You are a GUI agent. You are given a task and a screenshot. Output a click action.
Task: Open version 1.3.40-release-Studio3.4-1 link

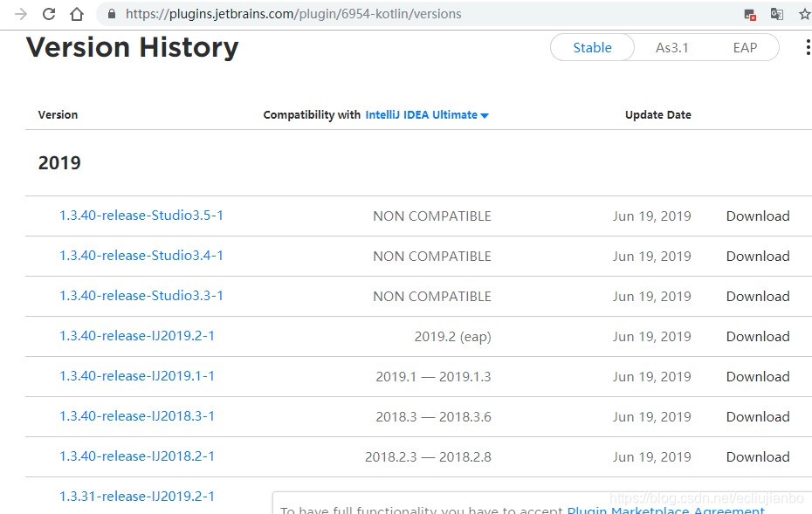[x=141, y=256]
